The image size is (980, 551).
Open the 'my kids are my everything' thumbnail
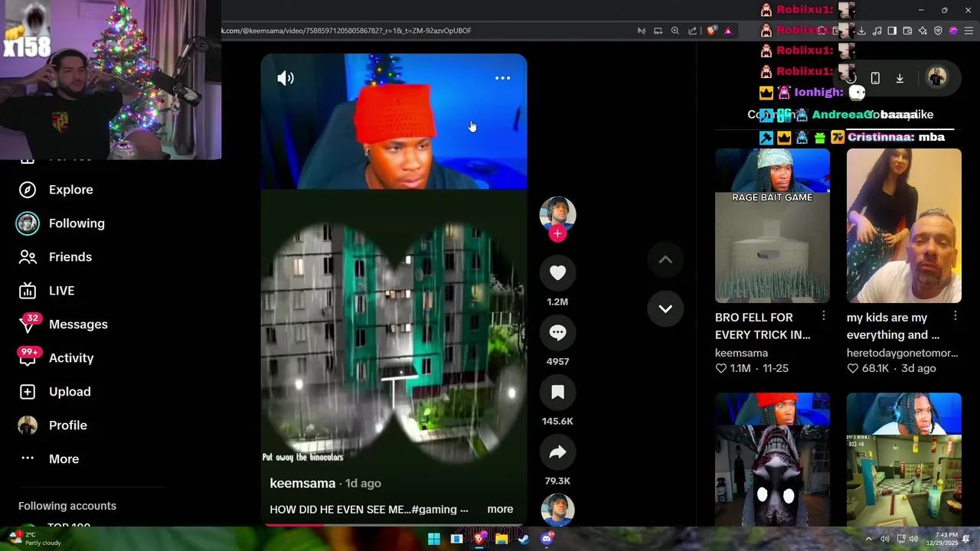pos(904,226)
